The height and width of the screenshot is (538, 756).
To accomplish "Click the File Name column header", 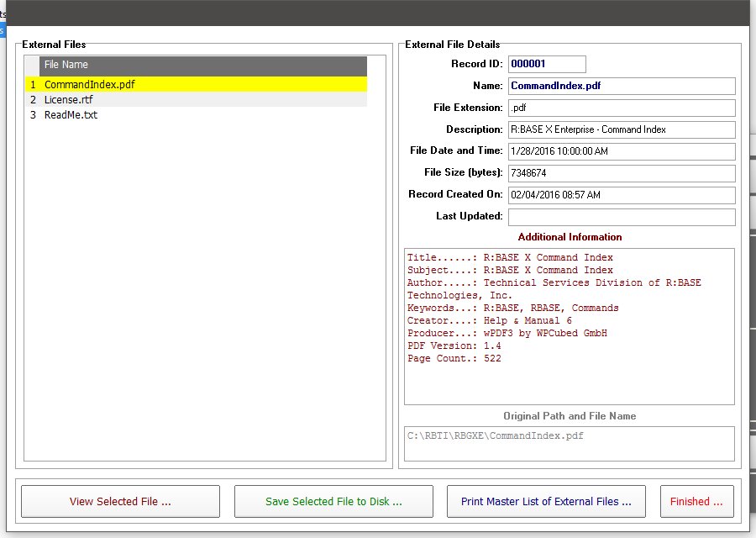I will point(202,65).
